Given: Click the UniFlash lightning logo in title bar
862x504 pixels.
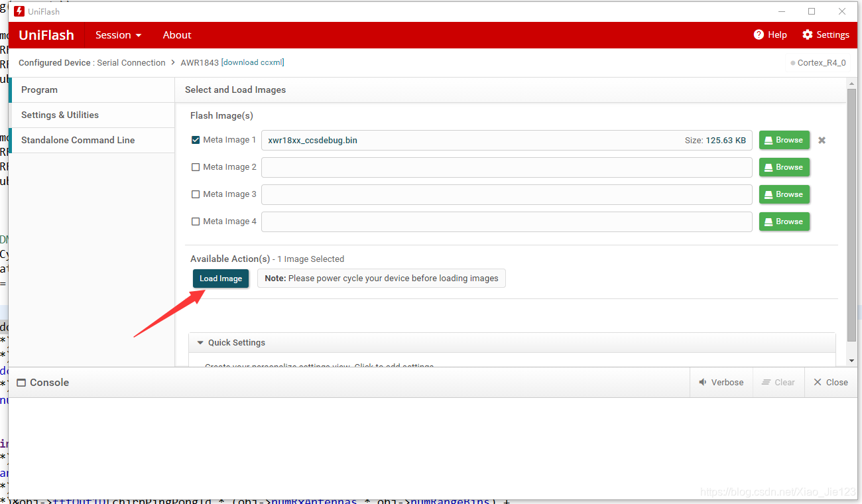Looking at the screenshot, I should pos(19,11).
